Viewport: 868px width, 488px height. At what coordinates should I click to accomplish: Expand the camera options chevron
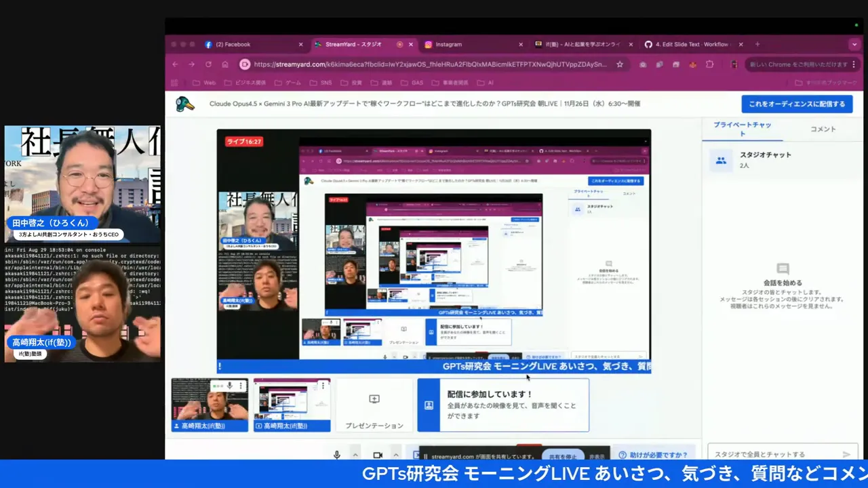pyautogui.click(x=395, y=454)
